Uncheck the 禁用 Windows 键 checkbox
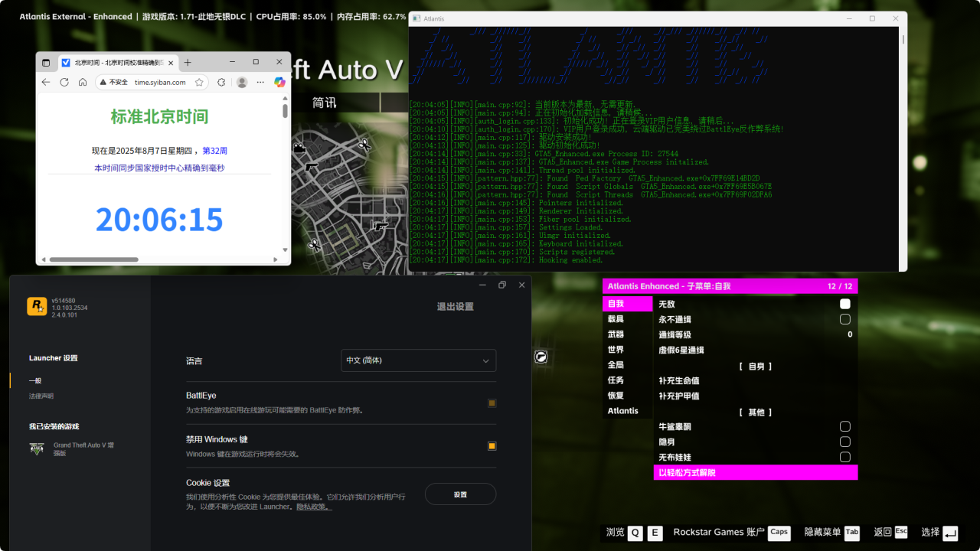The image size is (980, 551). click(x=492, y=446)
